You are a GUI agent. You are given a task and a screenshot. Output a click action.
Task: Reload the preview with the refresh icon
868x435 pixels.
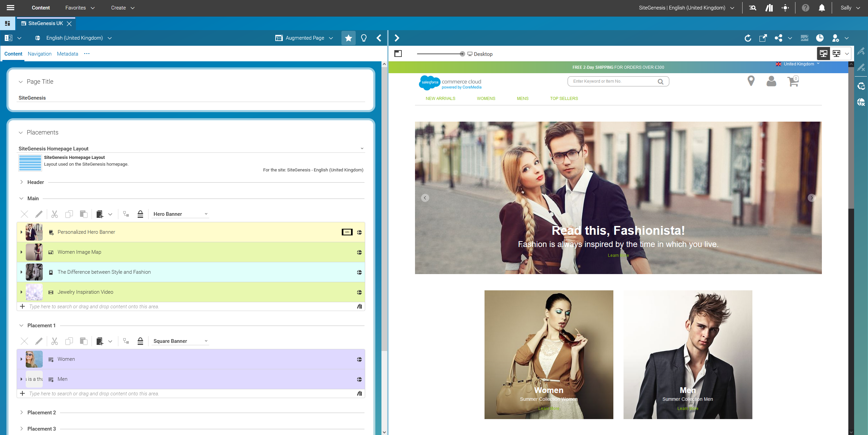[x=748, y=38]
